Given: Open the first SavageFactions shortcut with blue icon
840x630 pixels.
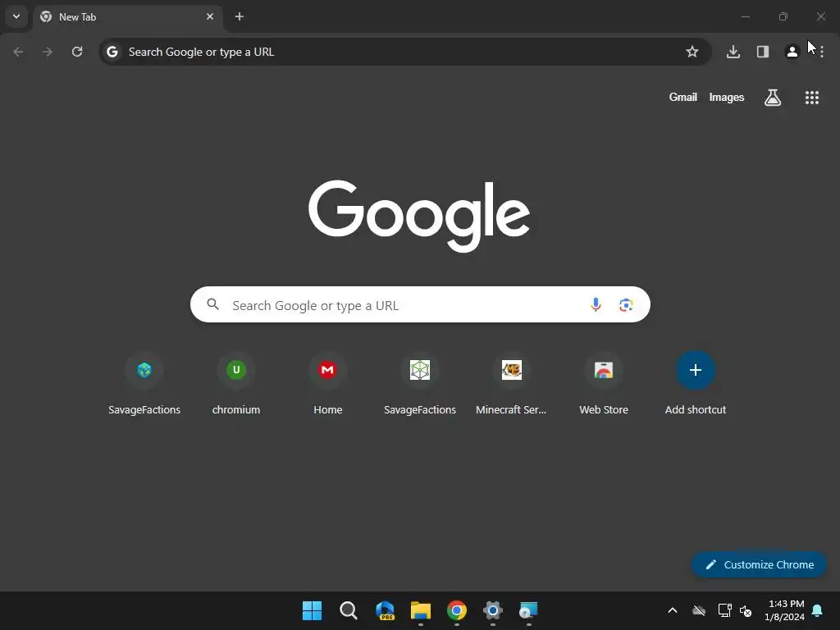Looking at the screenshot, I should tap(144, 385).
